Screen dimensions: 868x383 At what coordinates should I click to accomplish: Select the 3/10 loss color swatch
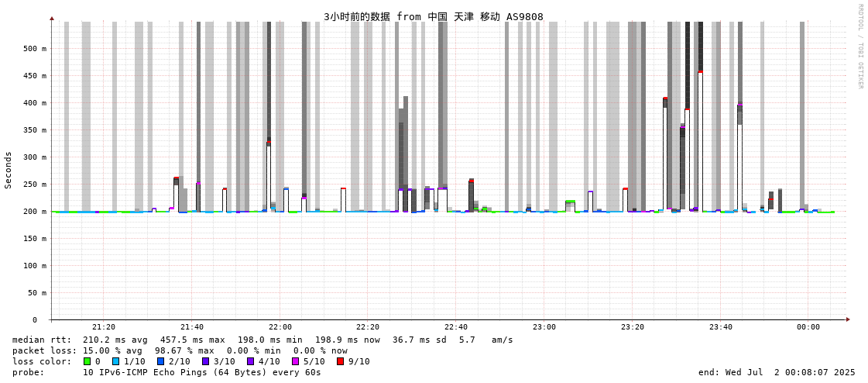pos(205,361)
